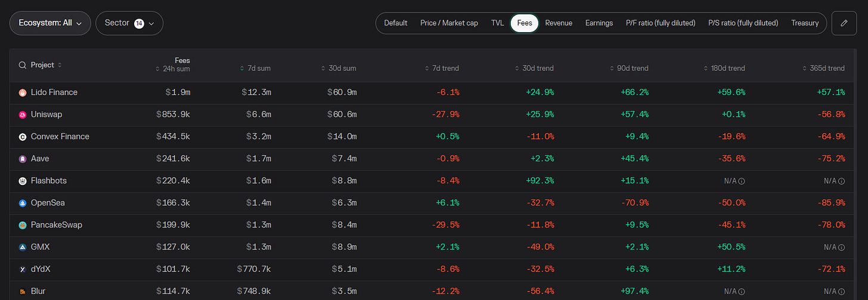Sort by 7d trend column
The width and height of the screenshot is (868, 300).
441,69
